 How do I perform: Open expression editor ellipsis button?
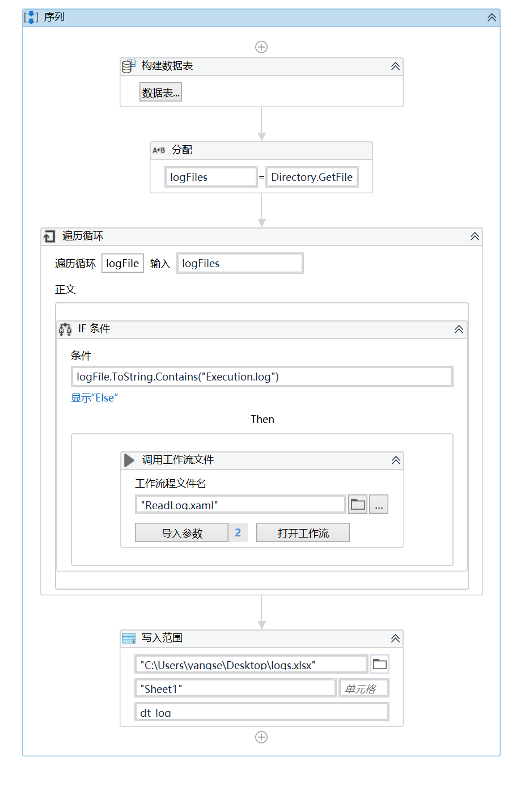point(379,504)
